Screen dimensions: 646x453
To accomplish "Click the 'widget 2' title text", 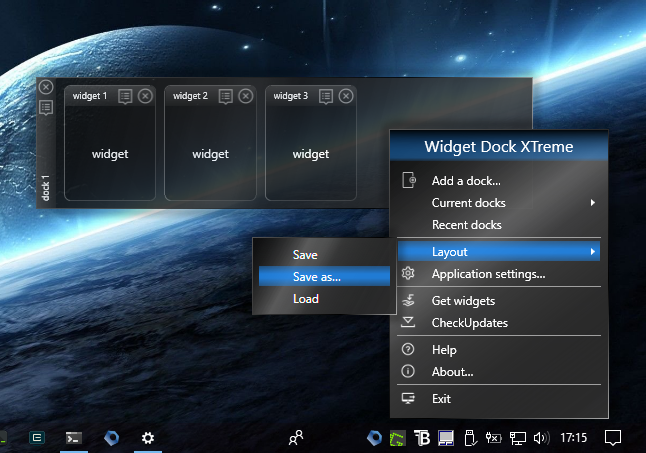I will [190, 96].
